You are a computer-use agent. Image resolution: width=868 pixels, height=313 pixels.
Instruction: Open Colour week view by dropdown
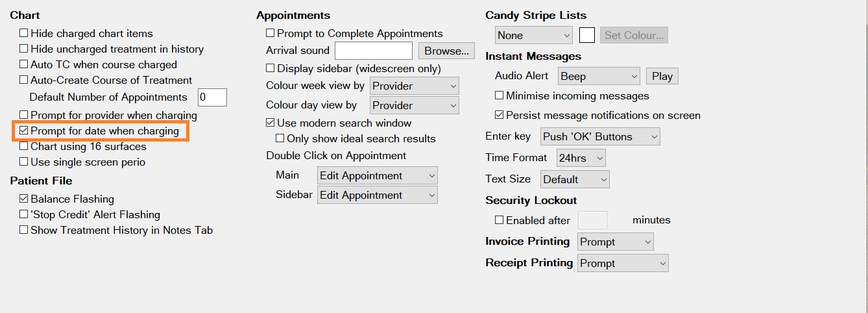[x=415, y=86]
